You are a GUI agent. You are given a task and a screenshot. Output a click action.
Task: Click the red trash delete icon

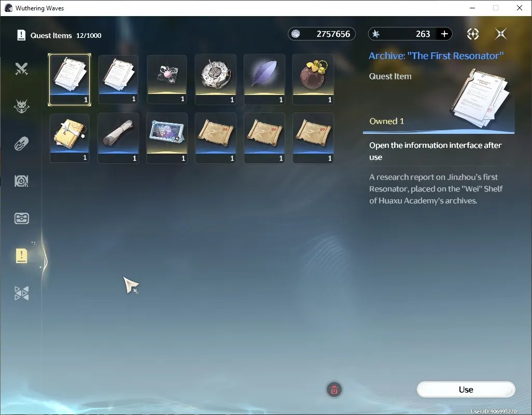point(334,390)
